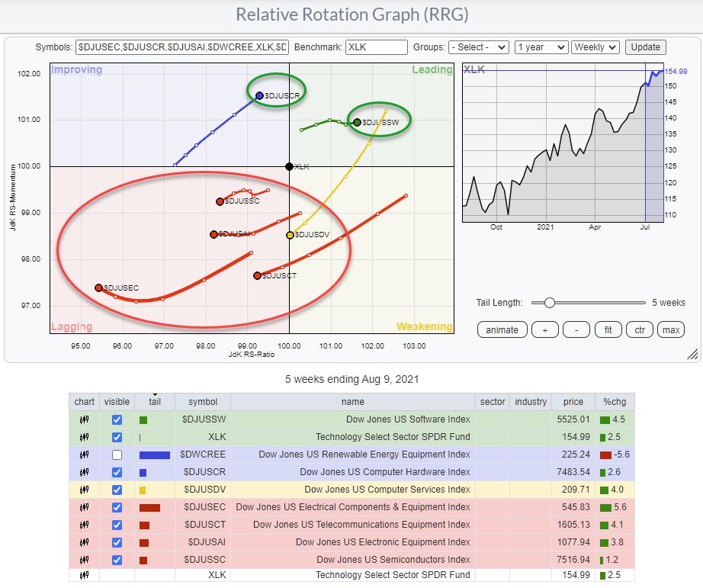Open the 1 year period dropdown

point(541,47)
